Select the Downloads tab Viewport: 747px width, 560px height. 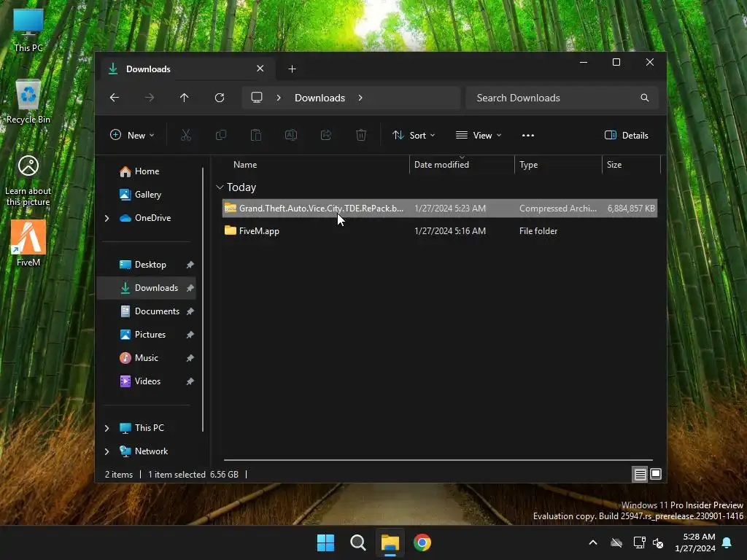186,69
